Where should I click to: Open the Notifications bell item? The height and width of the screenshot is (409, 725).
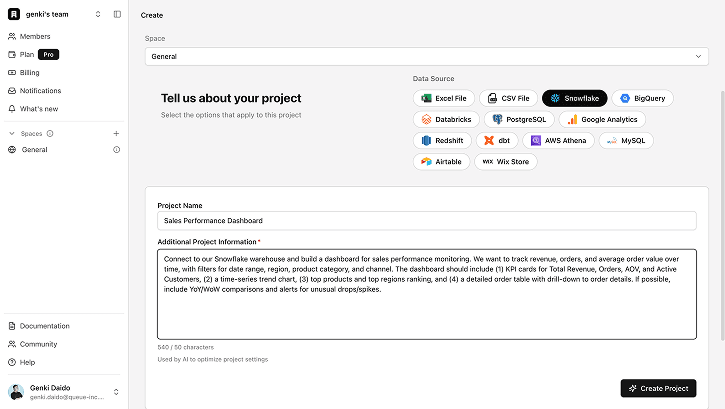pos(40,90)
